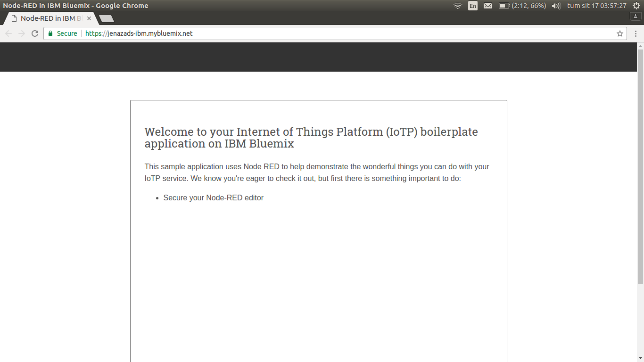Open a new browser tab

[107, 19]
